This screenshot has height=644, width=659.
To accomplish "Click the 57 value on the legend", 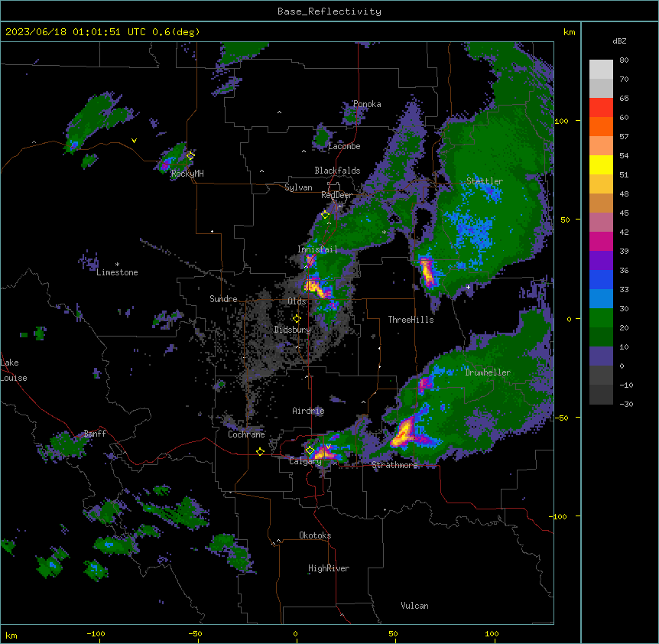I will point(624,137).
